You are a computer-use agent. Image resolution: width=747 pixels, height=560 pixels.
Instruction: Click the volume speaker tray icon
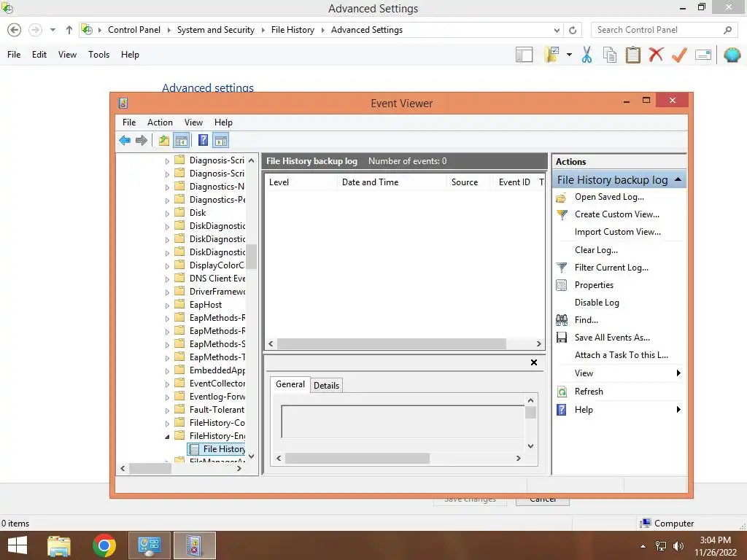point(678,546)
